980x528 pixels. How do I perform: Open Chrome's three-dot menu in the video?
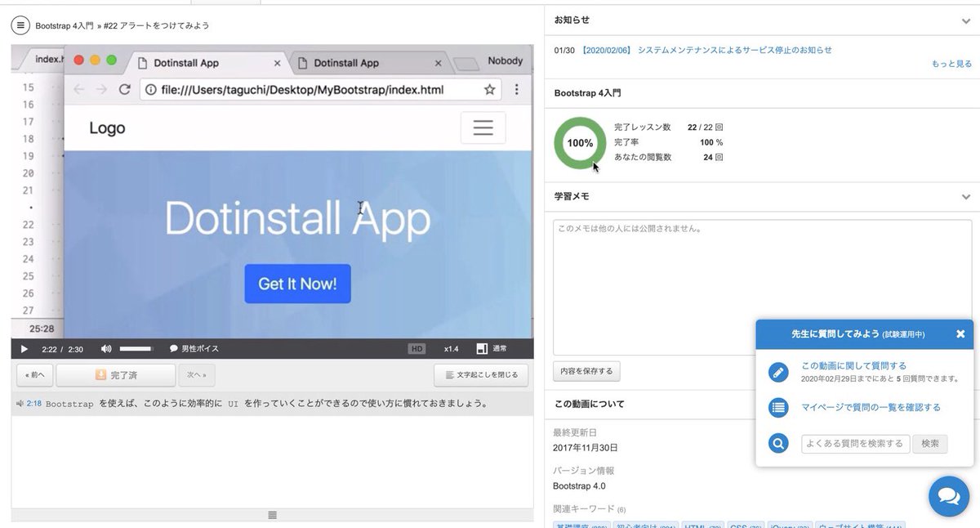click(x=516, y=89)
